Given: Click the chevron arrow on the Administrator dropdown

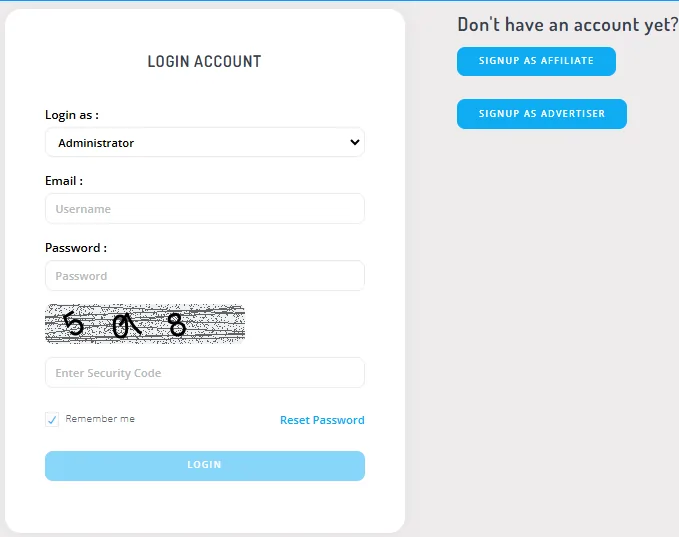Looking at the screenshot, I should pyautogui.click(x=355, y=142).
